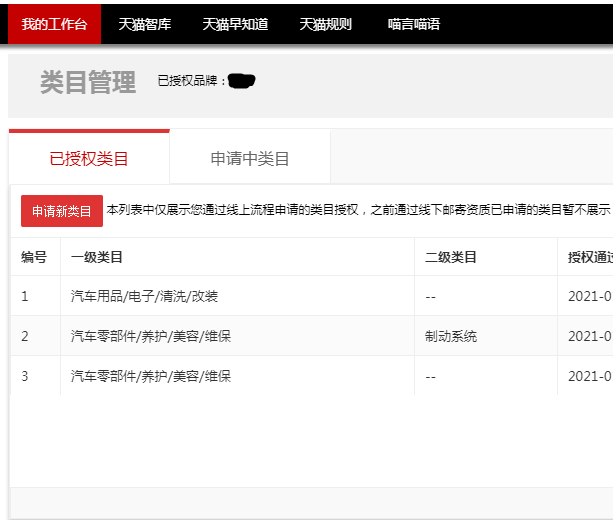Open the 我的工作台 nav item
This screenshot has height=520, width=613.
coord(54,24)
